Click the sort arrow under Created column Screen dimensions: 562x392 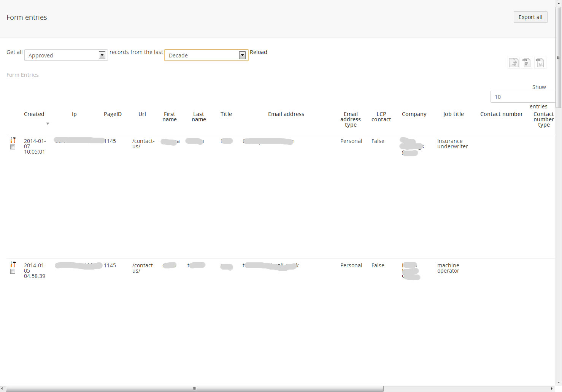coord(48,124)
